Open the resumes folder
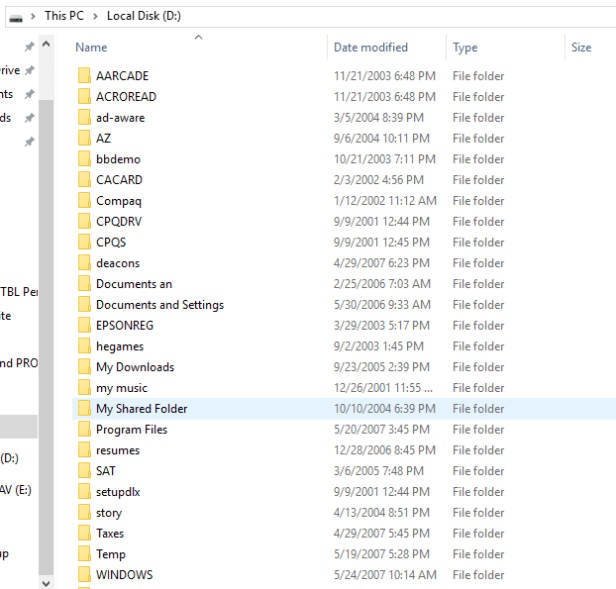 pos(117,451)
